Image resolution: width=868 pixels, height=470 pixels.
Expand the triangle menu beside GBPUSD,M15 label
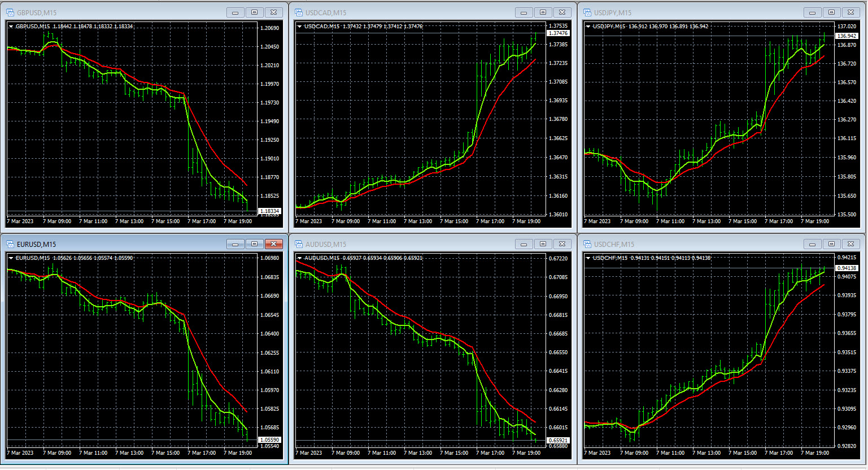click(11, 27)
